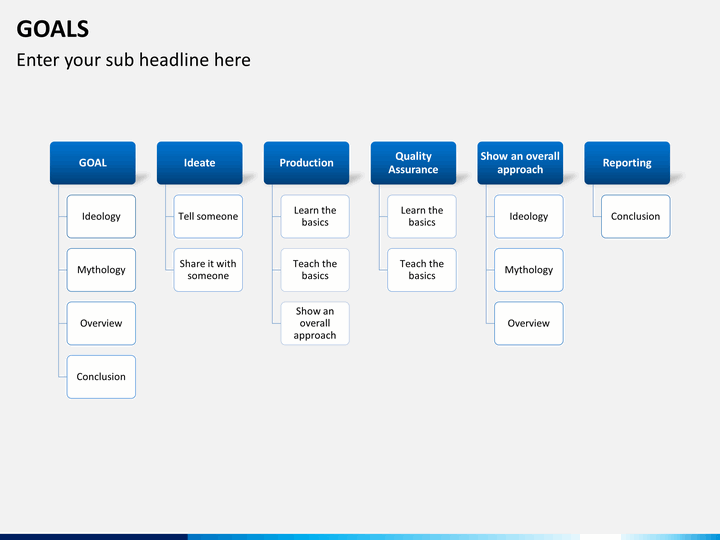Select the 'Share it with someone' box

[208, 270]
